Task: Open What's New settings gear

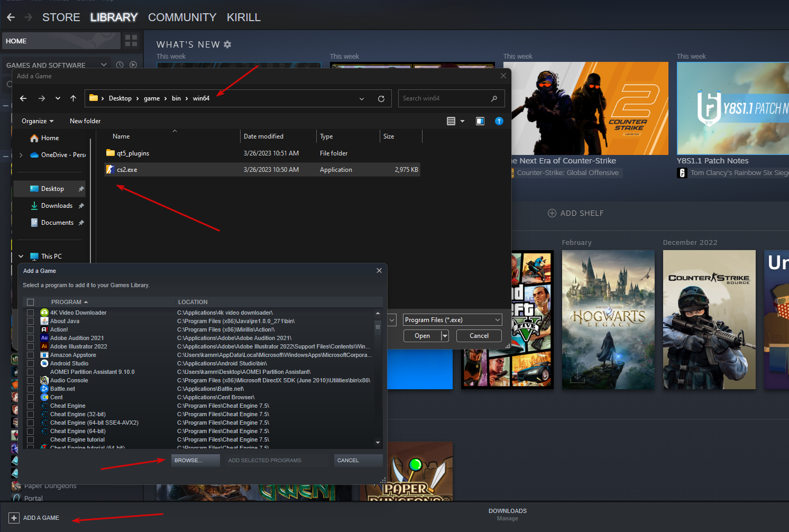Action: (227, 44)
